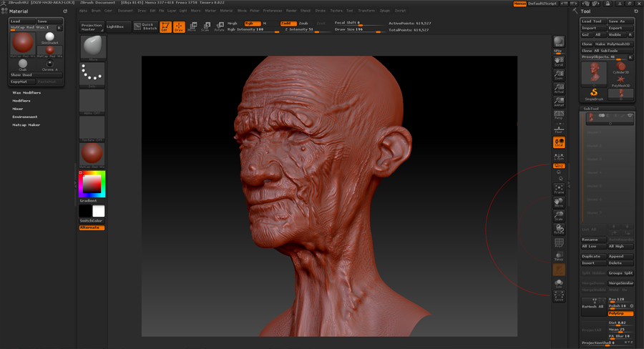Click the Scroll canvas icon

pos(559,62)
